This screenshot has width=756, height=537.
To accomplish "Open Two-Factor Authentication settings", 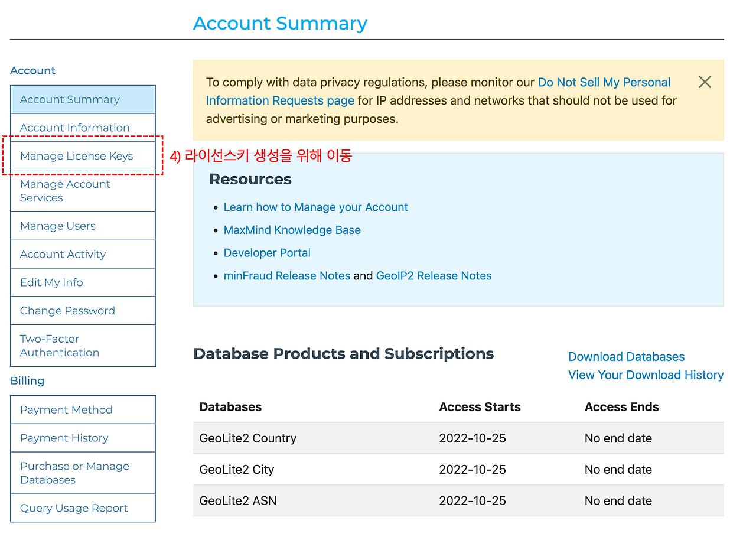I will pos(60,346).
